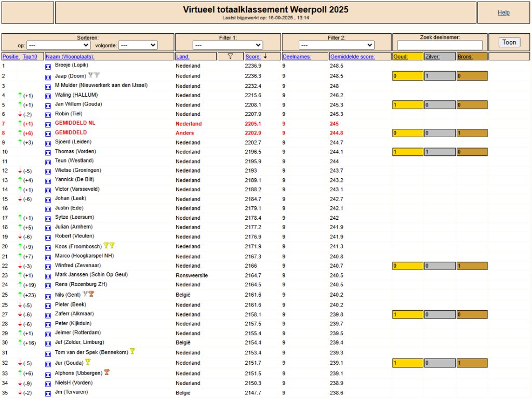Sort by Naam (Woonplaats) column header

(70, 57)
